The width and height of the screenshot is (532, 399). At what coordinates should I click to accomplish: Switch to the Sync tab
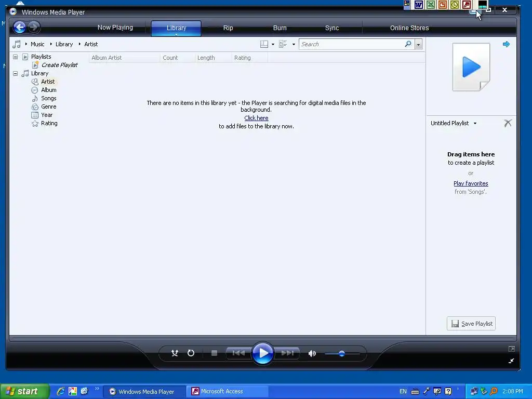tap(332, 28)
